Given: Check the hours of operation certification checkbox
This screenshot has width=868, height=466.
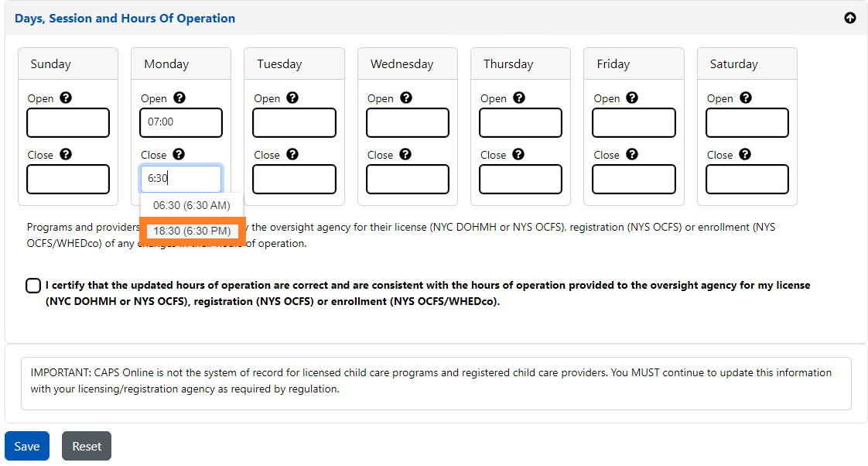Looking at the screenshot, I should pyautogui.click(x=33, y=286).
